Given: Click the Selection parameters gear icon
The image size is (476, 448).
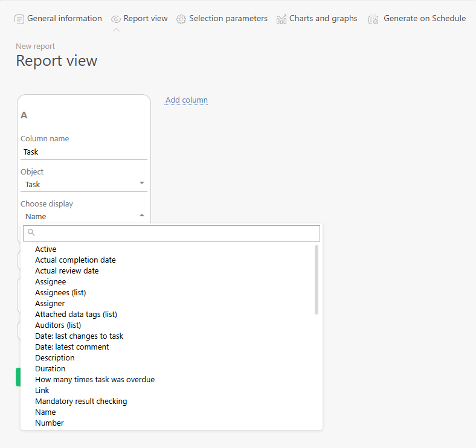Looking at the screenshot, I should pos(181,19).
